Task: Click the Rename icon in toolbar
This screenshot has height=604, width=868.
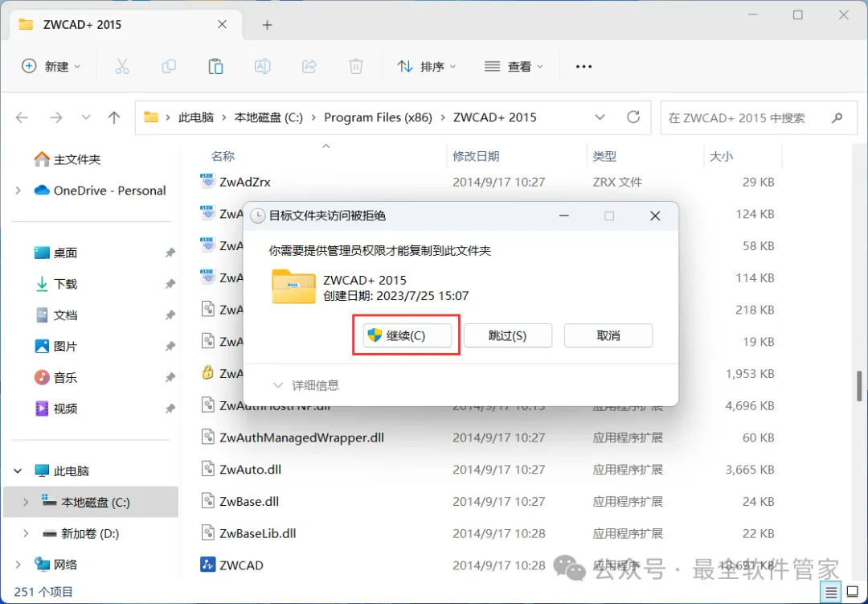Action: (262, 67)
